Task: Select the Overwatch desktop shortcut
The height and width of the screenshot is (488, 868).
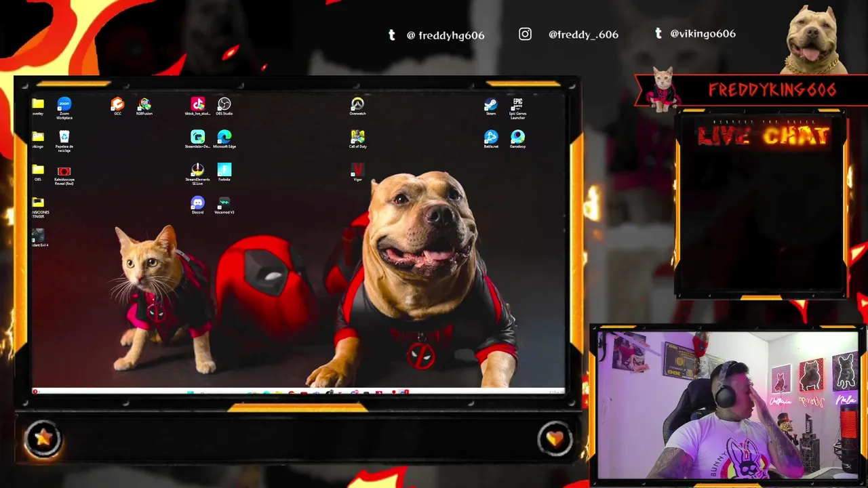Action: pyautogui.click(x=357, y=106)
